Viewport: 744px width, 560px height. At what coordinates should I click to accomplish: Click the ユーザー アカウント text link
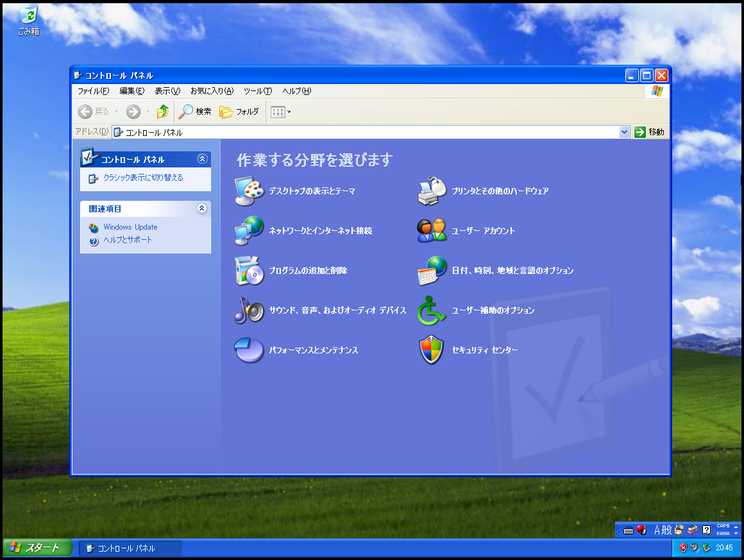pos(483,231)
